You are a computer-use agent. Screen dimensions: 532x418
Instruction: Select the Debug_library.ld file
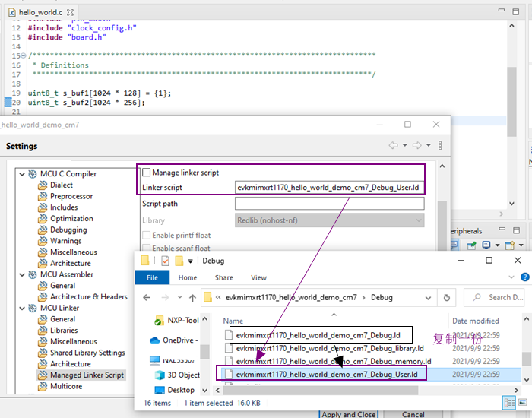tap(330, 348)
